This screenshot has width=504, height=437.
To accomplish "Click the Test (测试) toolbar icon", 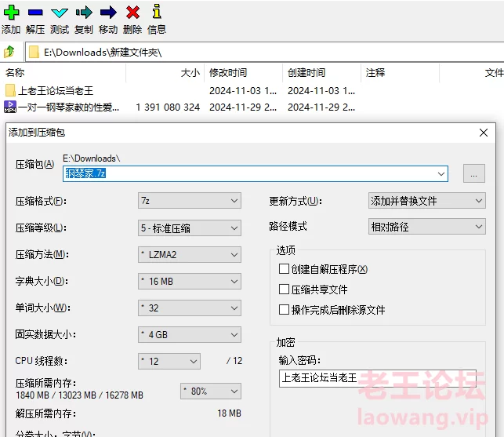I will coord(60,12).
